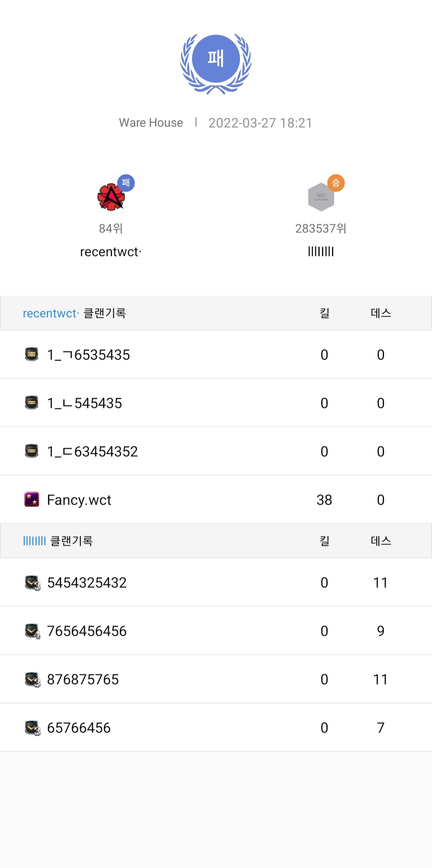
Task: Select rank icon beside 7656456456
Action: point(32,631)
